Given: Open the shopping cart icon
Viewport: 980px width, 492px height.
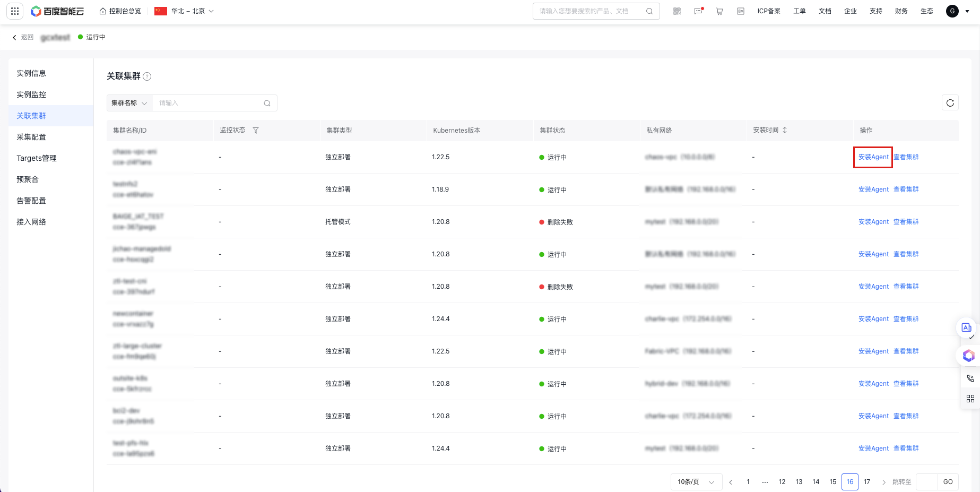Looking at the screenshot, I should click(x=719, y=11).
